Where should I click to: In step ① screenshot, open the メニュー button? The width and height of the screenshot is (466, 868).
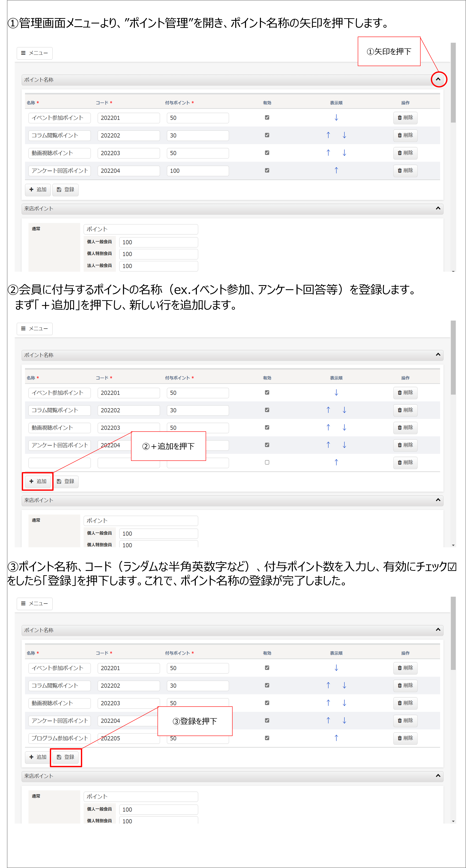coord(35,53)
